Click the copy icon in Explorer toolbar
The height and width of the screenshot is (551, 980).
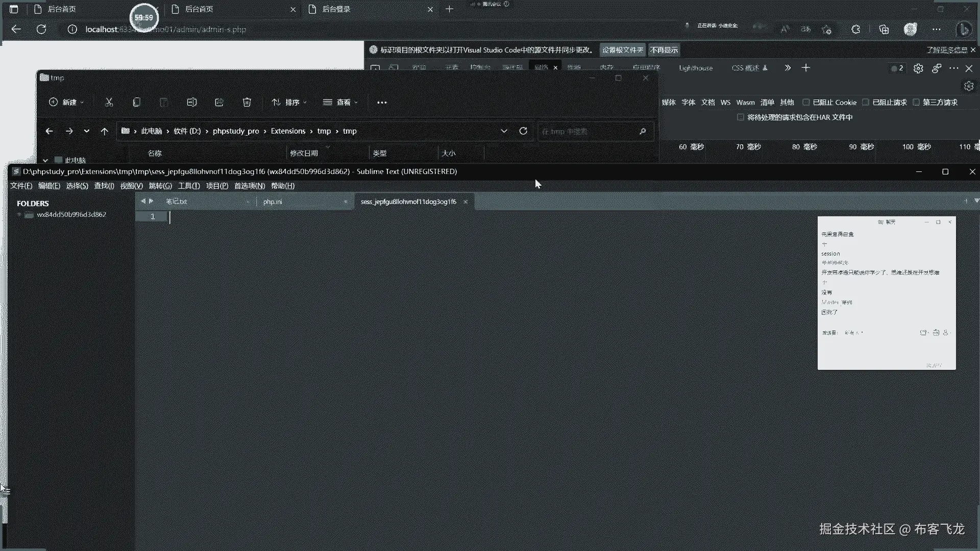[x=136, y=103]
